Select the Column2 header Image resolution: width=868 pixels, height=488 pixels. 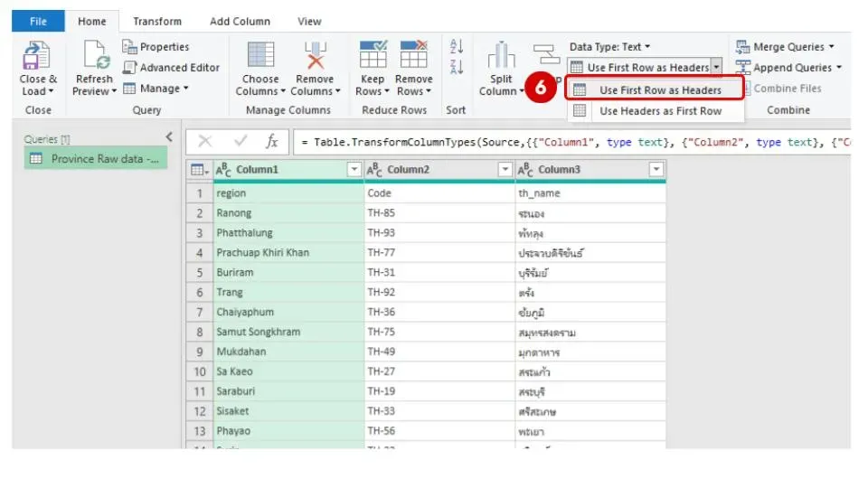tap(439, 169)
